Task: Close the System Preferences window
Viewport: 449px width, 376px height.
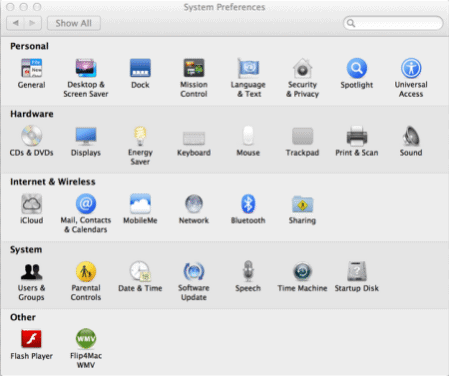Action: [10, 7]
